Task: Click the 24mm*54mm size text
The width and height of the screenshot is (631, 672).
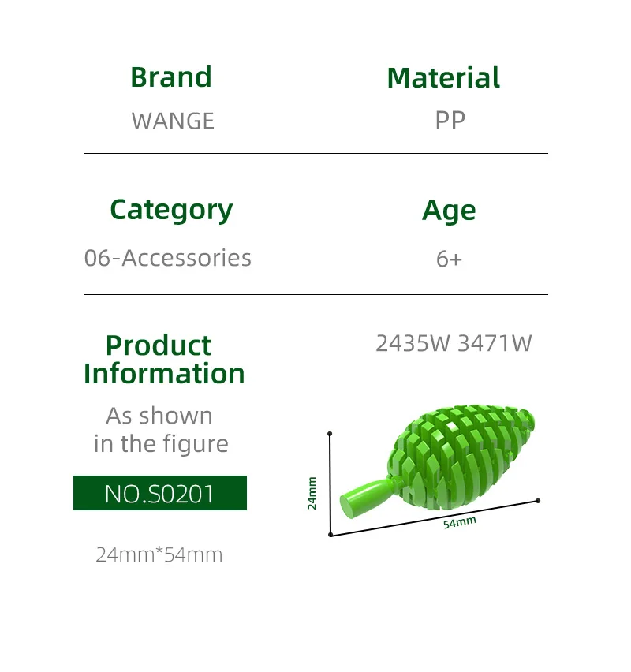Action: 159,554
